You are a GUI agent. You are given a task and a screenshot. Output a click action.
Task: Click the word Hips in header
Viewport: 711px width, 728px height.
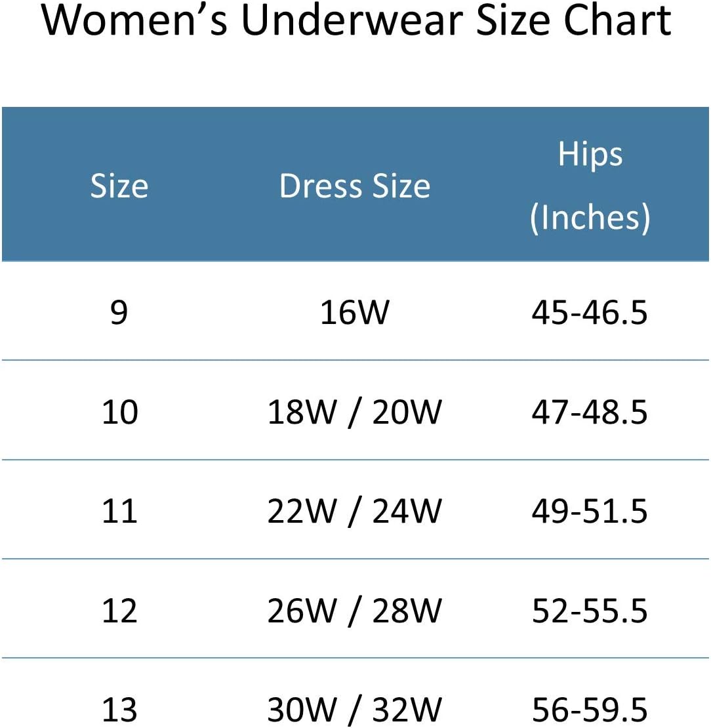click(x=590, y=155)
